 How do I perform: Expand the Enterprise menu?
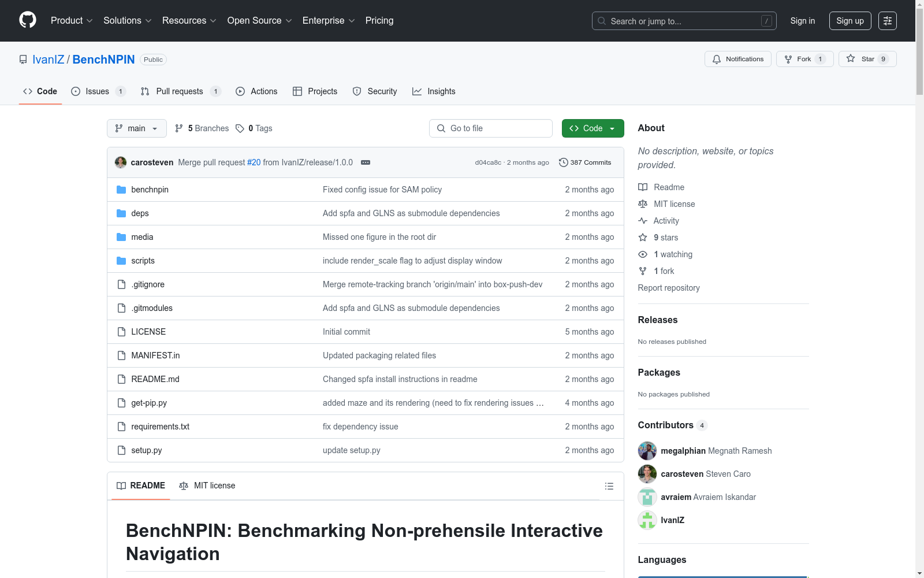(329, 21)
